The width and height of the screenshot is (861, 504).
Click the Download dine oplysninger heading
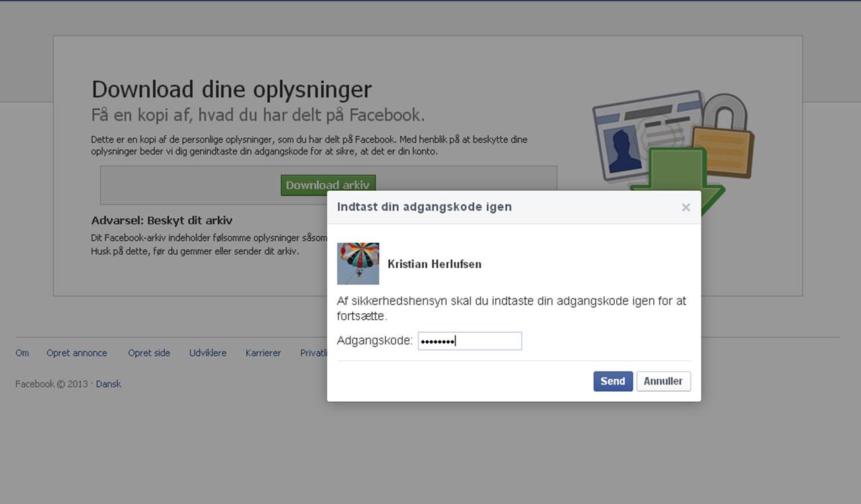231,89
